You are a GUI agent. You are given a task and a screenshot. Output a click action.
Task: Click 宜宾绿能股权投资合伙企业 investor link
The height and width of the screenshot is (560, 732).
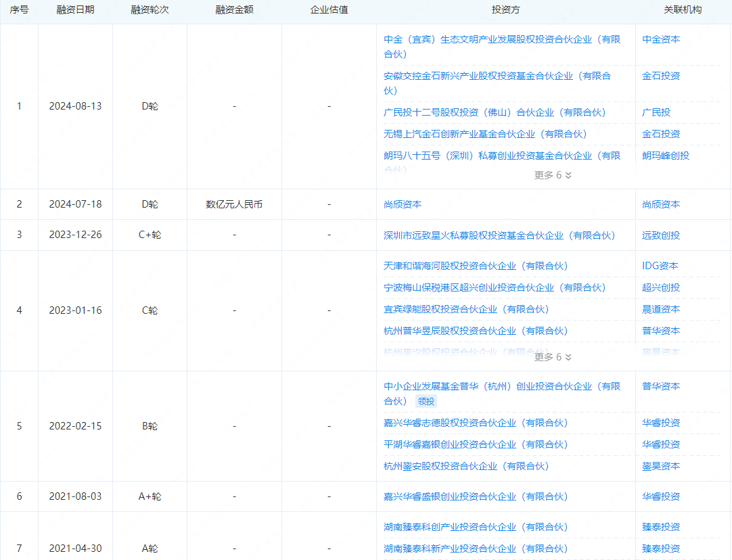[465, 309]
